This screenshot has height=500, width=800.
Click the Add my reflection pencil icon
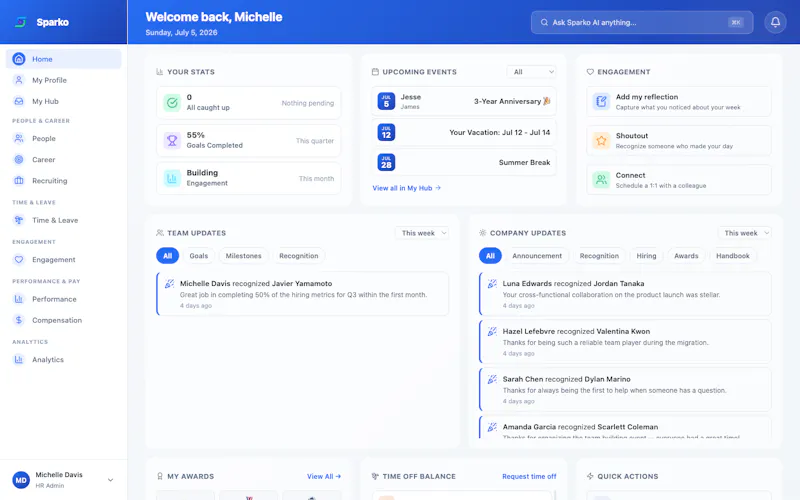pyautogui.click(x=602, y=102)
